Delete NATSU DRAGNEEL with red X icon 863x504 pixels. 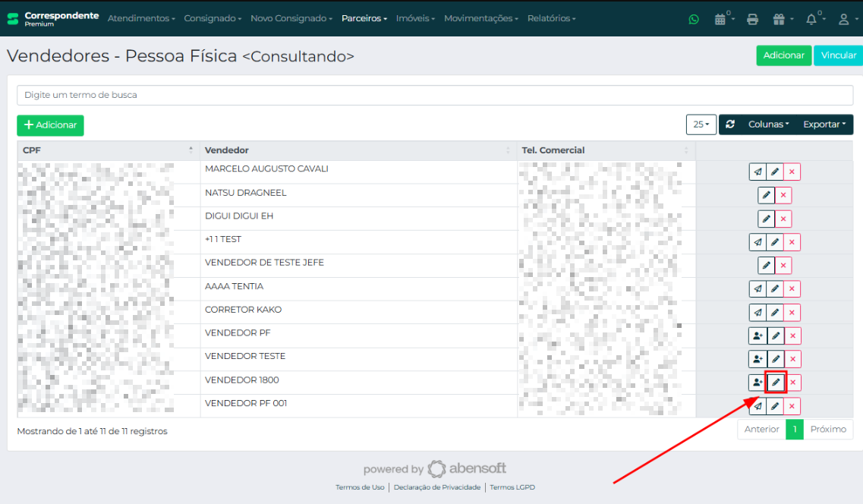pos(783,196)
